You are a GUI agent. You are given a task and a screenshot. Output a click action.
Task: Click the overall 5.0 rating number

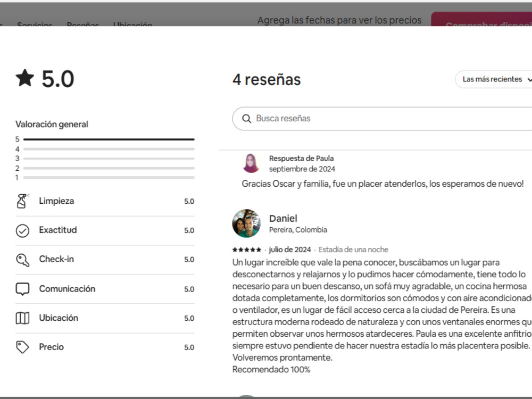point(57,79)
